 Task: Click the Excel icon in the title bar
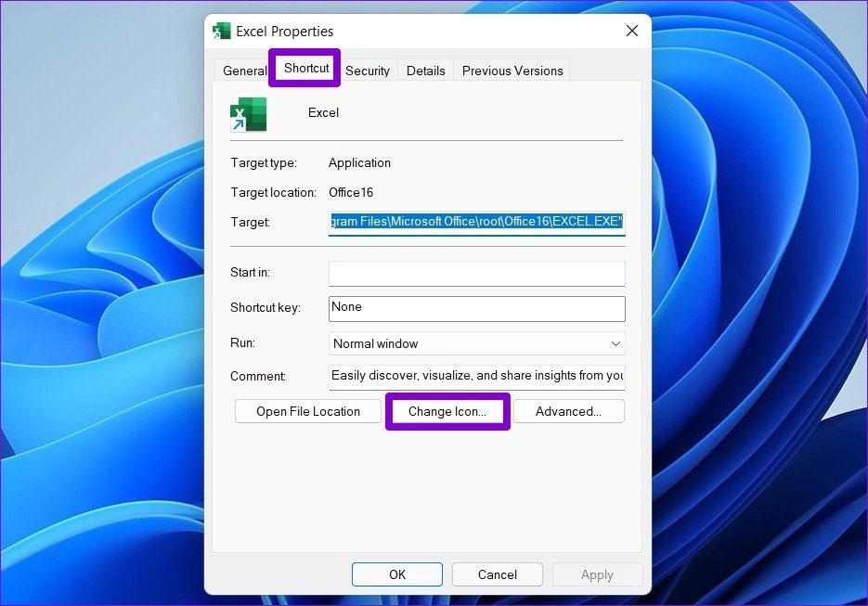221,30
